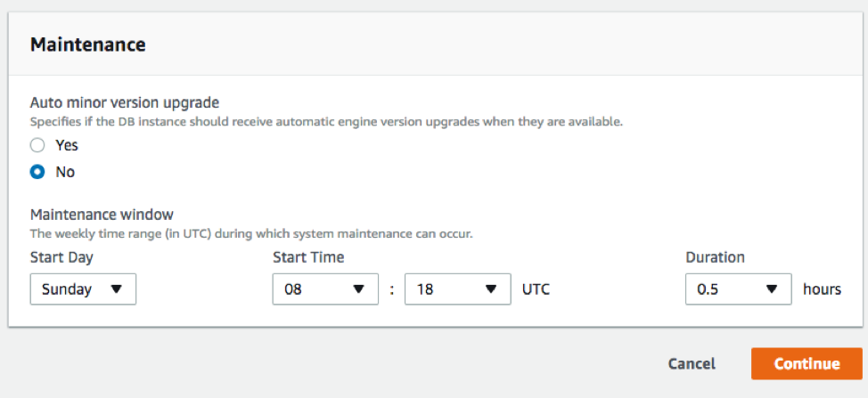868x398 pixels.
Task: Click the arrow icon beside Sunday
Action: pyautogui.click(x=117, y=289)
